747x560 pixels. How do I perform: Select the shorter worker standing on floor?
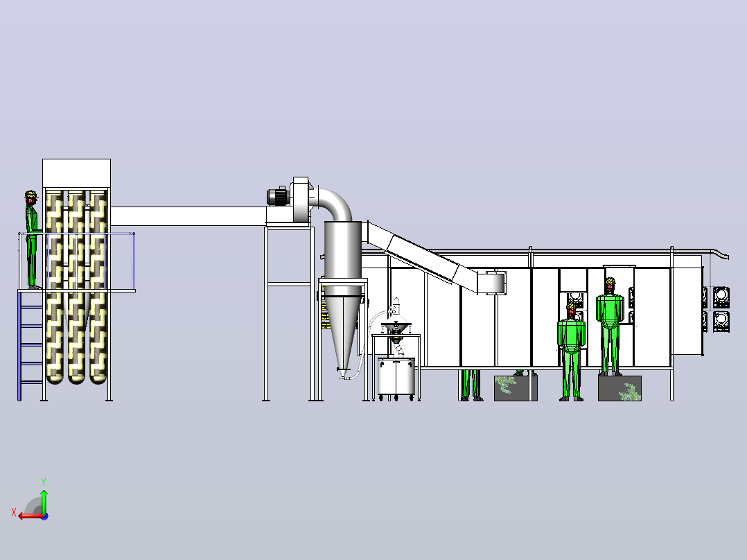571,351
